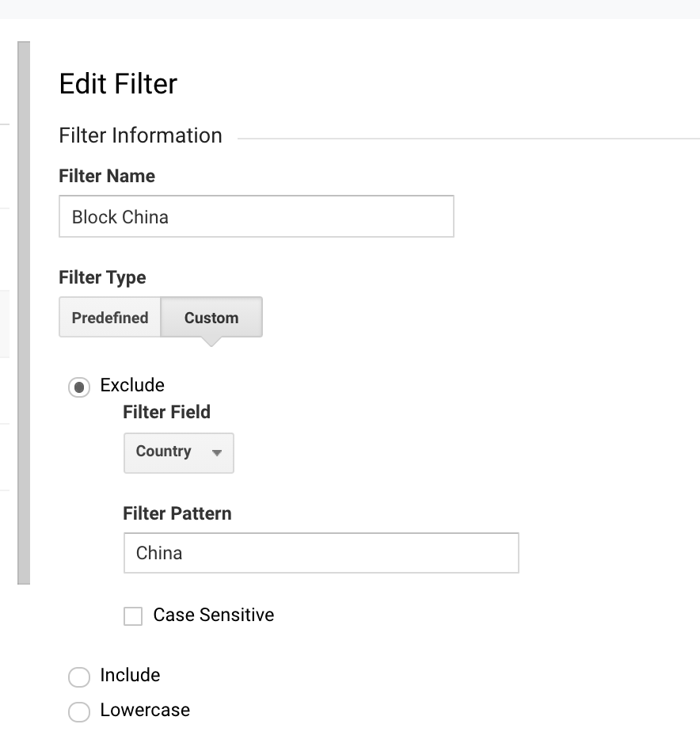The image size is (700, 751).
Task: Click the Filter Field label above Country
Action: click(x=166, y=412)
